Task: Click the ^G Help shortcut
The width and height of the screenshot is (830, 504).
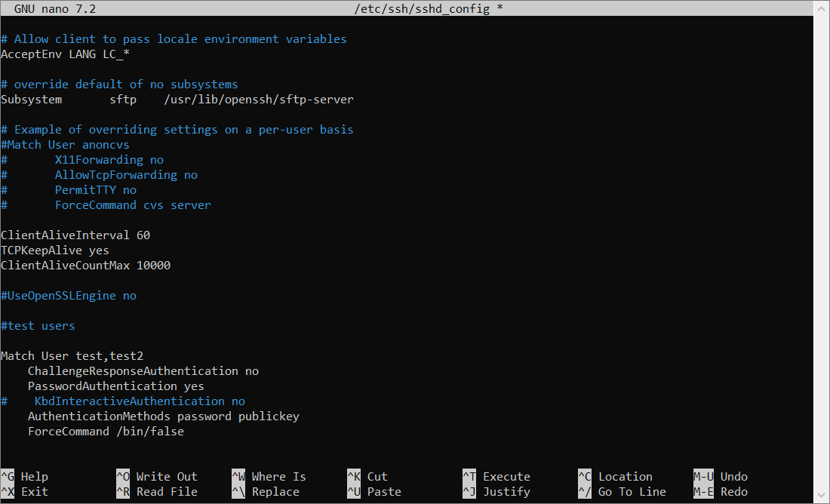Action: pyautogui.click(x=25, y=477)
